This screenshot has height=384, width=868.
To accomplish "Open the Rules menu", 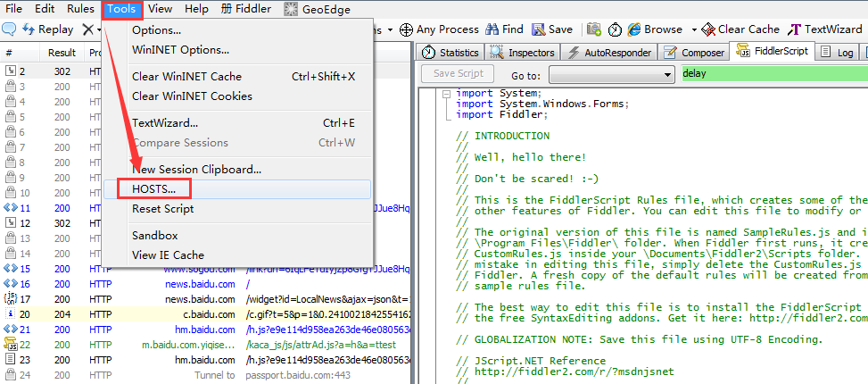I will (80, 9).
